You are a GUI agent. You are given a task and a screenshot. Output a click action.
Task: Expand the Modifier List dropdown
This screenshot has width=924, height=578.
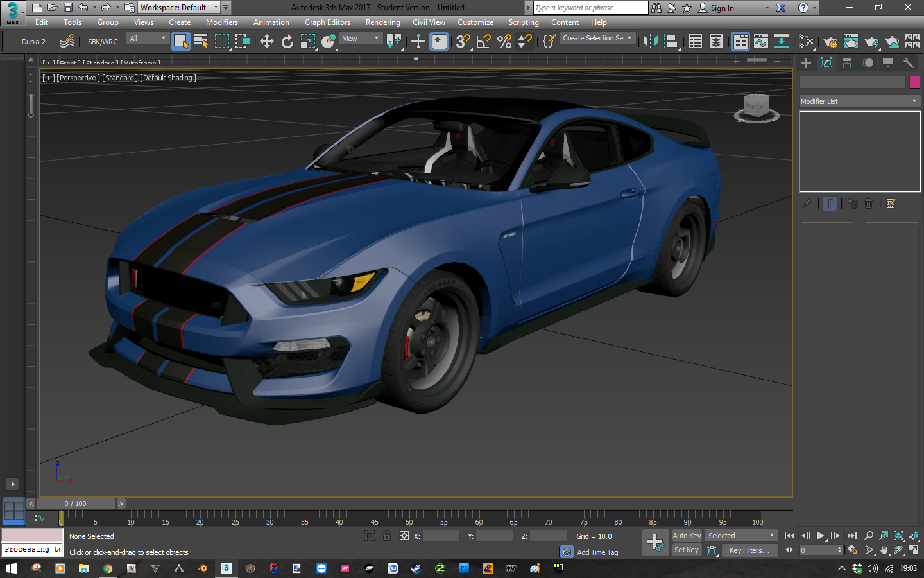[x=859, y=101]
